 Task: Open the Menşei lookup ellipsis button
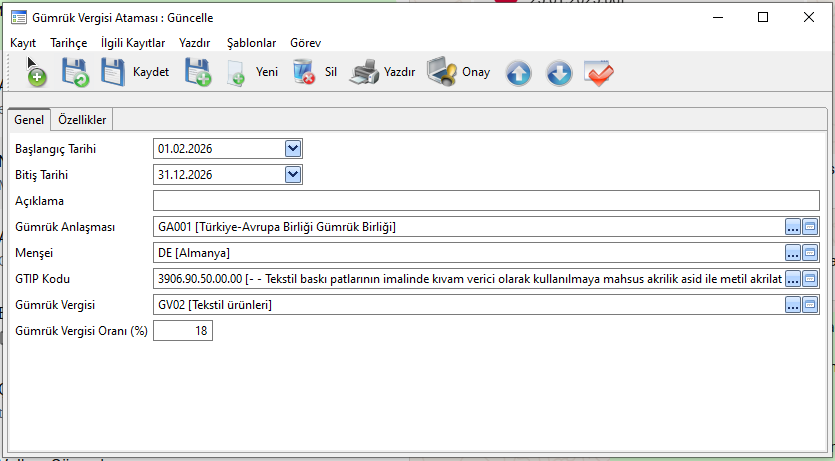(793, 253)
